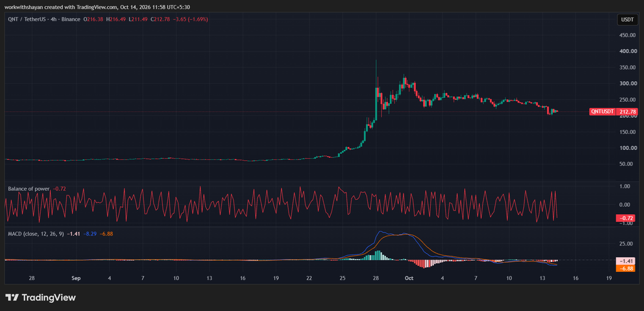The width and height of the screenshot is (644, 311).
Task: Click the 19 date label right of Oct
Action: [609, 278]
